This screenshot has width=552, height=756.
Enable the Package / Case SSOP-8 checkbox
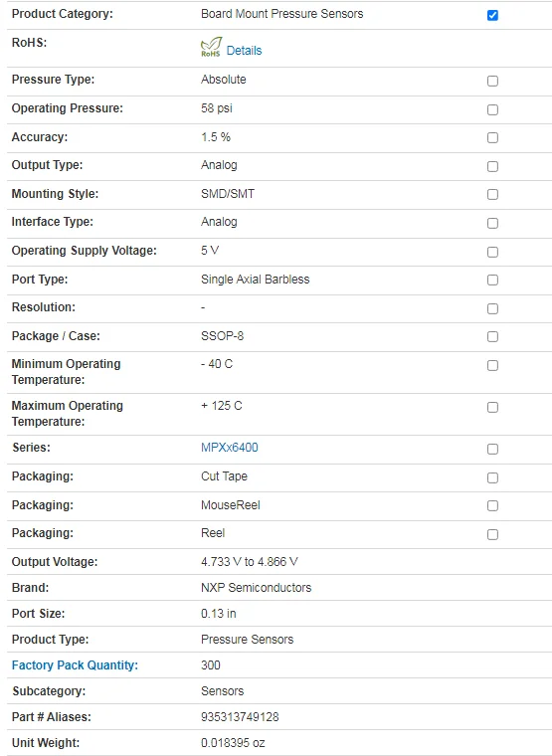pos(492,336)
